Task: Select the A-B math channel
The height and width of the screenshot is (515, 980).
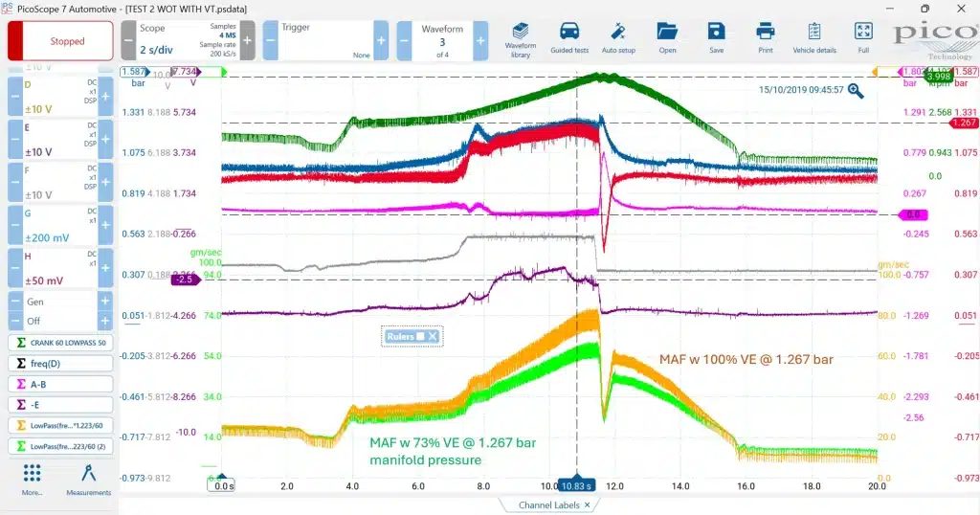Action: (60, 385)
